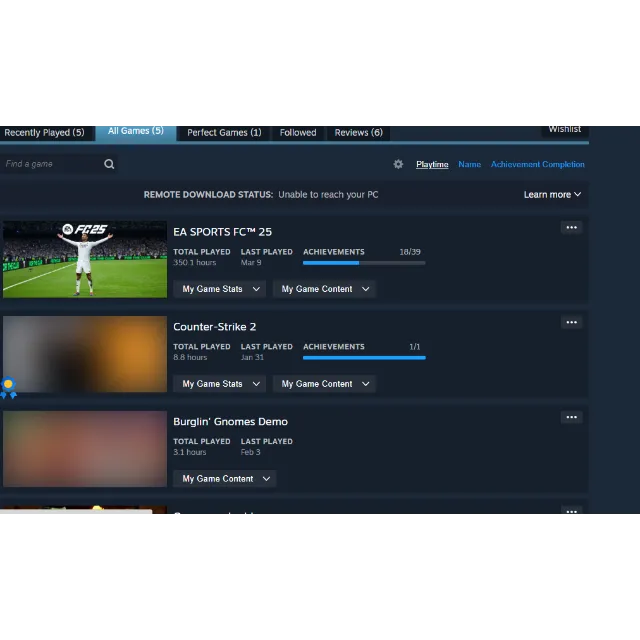This screenshot has height=640, width=640.
Task: Go to the Followed tab
Action: click(298, 133)
